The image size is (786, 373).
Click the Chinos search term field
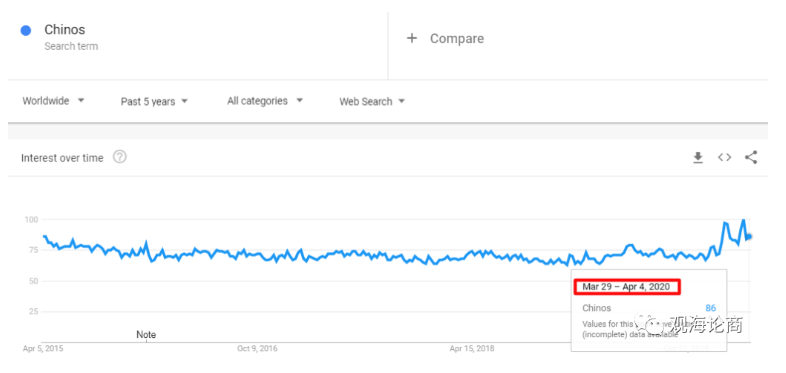pyautogui.click(x=198, y=39)
